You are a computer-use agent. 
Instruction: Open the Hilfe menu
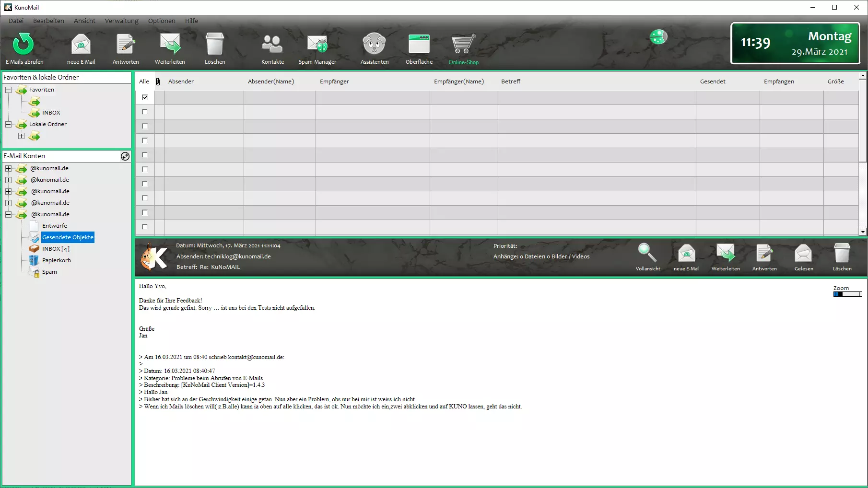pos(191,21)
